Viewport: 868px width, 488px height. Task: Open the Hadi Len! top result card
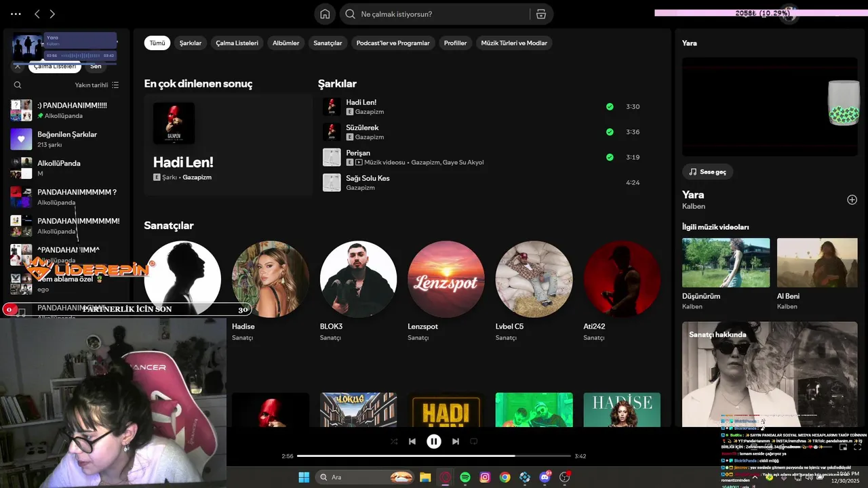pyautogui.click(x=228, y=145)
